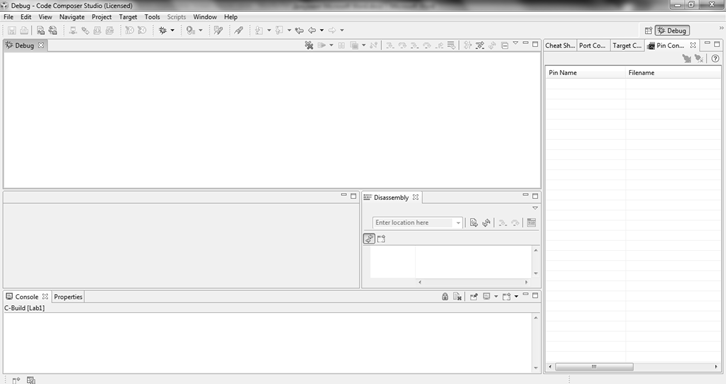Click the Collapse All icon in Debug view
The image size is (726, 384).
pos(505,45)
